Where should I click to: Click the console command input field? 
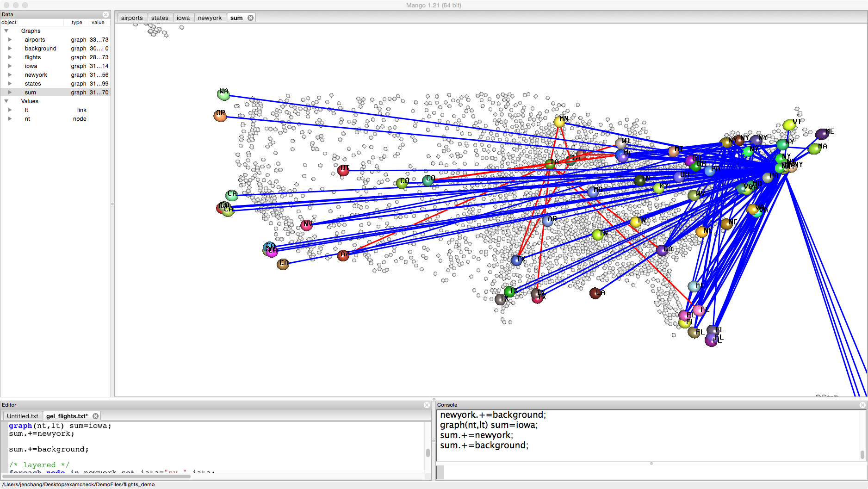point(648,472)
